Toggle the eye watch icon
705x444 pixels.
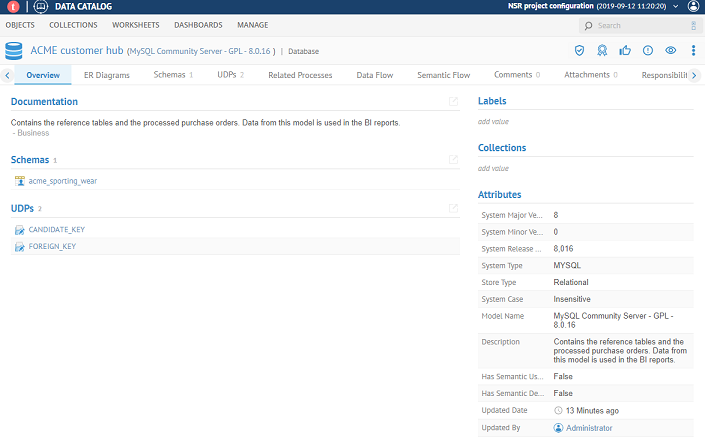click(671, 50)
